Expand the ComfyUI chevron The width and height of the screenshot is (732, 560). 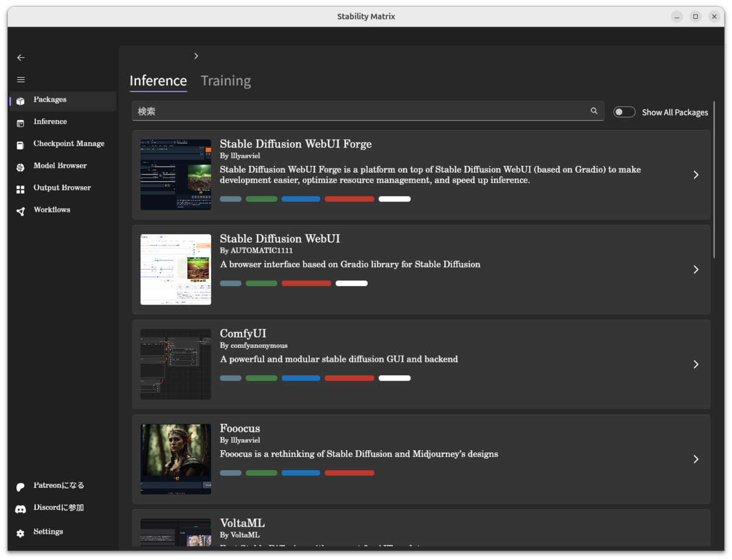(x=696, y=364)
